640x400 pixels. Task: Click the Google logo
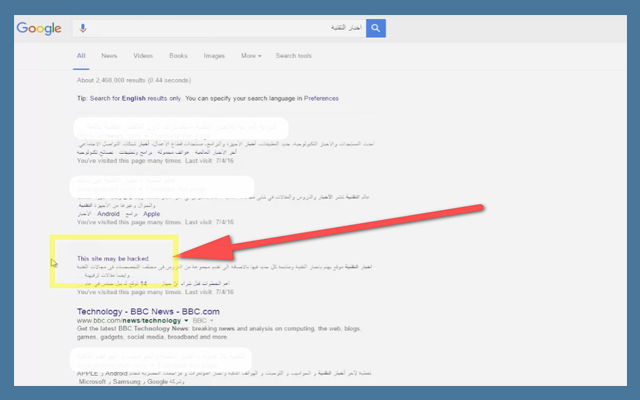tap(39, 28)
